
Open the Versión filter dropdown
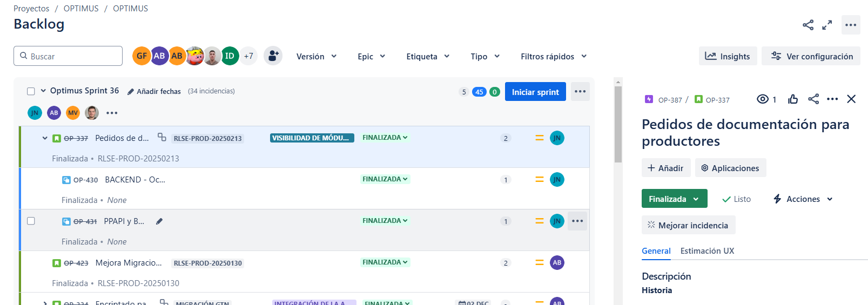317,56
